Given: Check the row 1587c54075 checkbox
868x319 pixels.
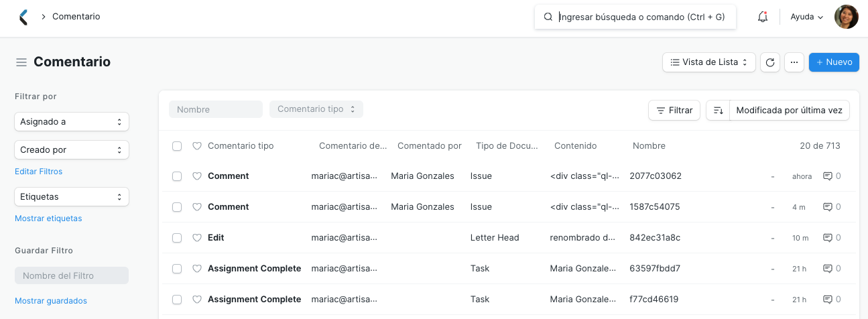Looking at the screenshot, I should click(x=177, y=207).
